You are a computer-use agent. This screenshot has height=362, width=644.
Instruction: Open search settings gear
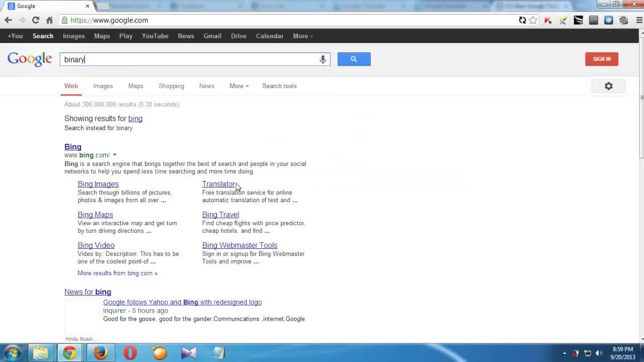coord(608,86)
